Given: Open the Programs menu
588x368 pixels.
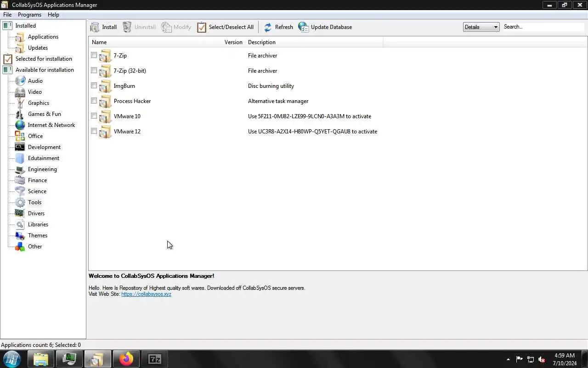Looking at the screenshot, I should coord(29,15).
